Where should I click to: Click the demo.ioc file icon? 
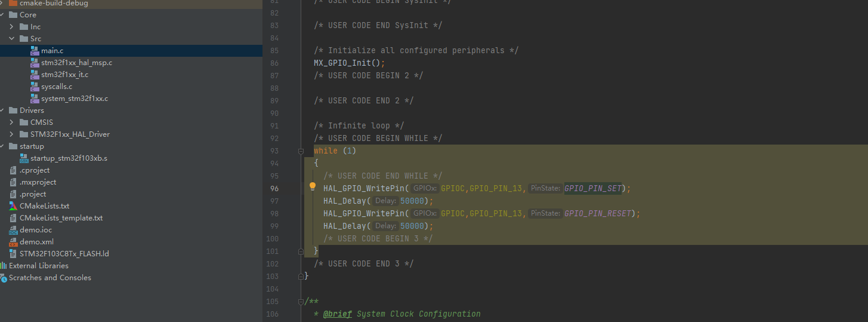13,230
